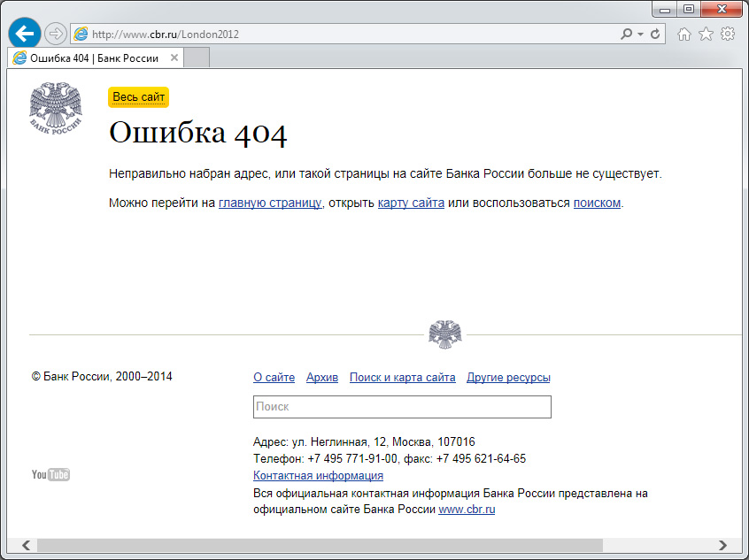The image size is (749, 560).
Task: Close the Internet Explorer window
Action: 722,9
